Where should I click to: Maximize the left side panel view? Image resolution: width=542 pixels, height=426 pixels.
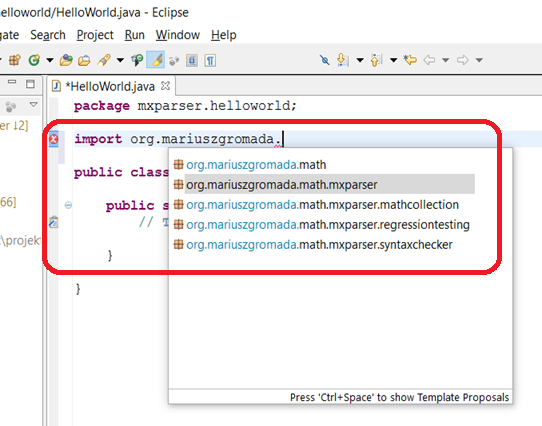[x=30, y=84]
